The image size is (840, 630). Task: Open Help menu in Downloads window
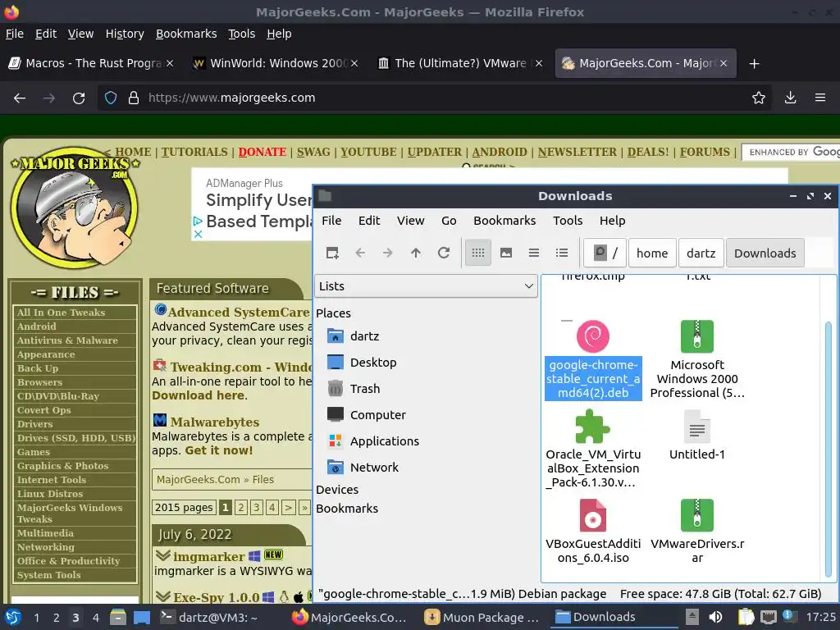coord(612,220)
